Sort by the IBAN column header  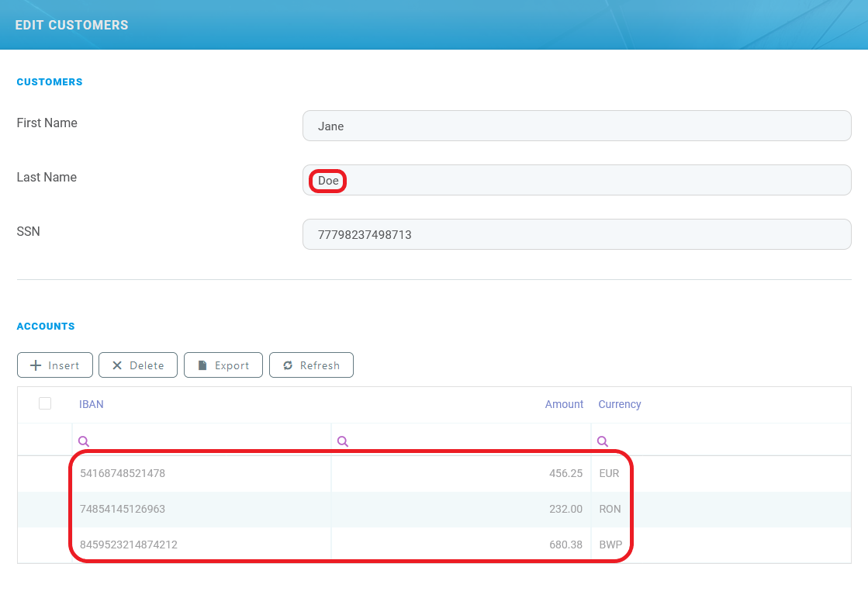coord(92,404)
